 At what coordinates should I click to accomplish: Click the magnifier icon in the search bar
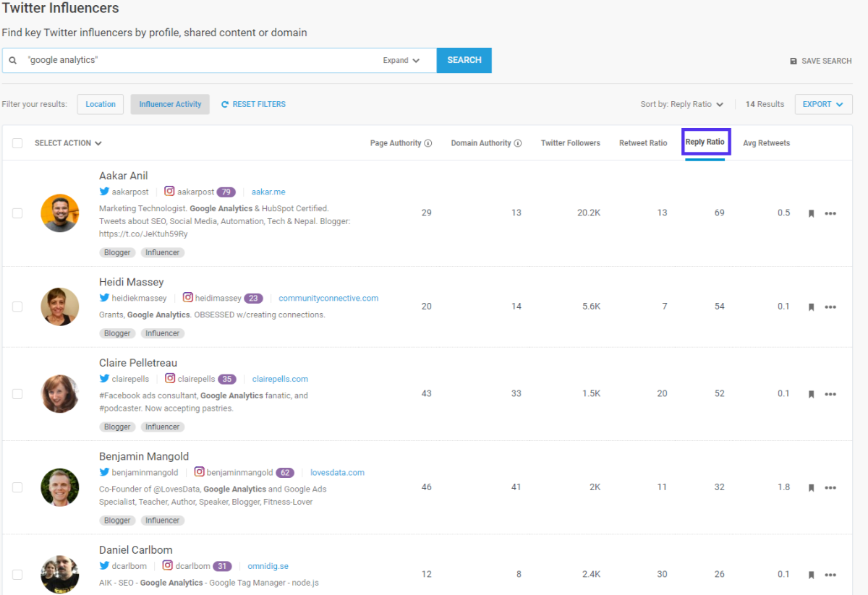click(x=12, y=60)
